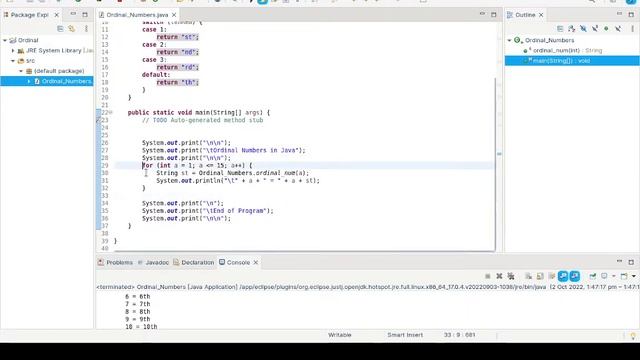Collapse the Ordinal project node
Viewport: 640px width, 360px height.
5,40
